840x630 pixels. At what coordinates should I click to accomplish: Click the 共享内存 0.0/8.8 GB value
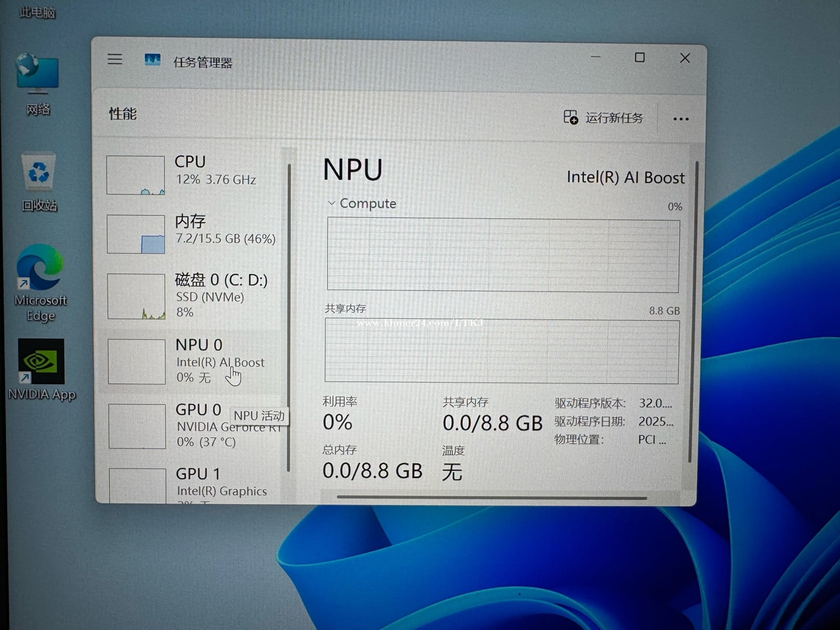492,423
